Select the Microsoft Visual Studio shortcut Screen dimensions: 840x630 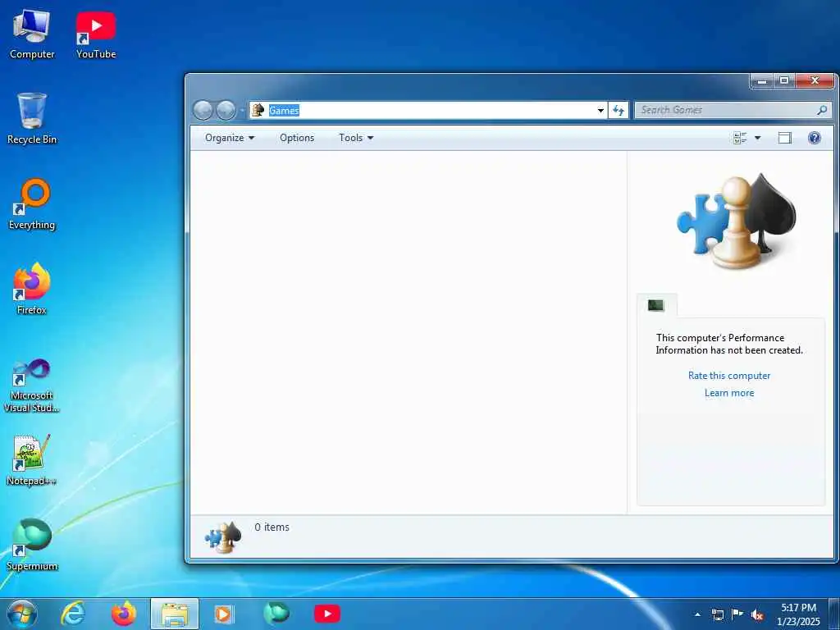[x=32, y=386]
